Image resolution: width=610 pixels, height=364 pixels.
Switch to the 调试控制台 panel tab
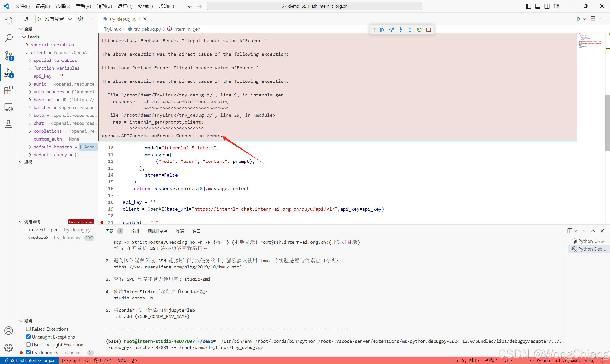pyautogui.click(x=157, y=231)
